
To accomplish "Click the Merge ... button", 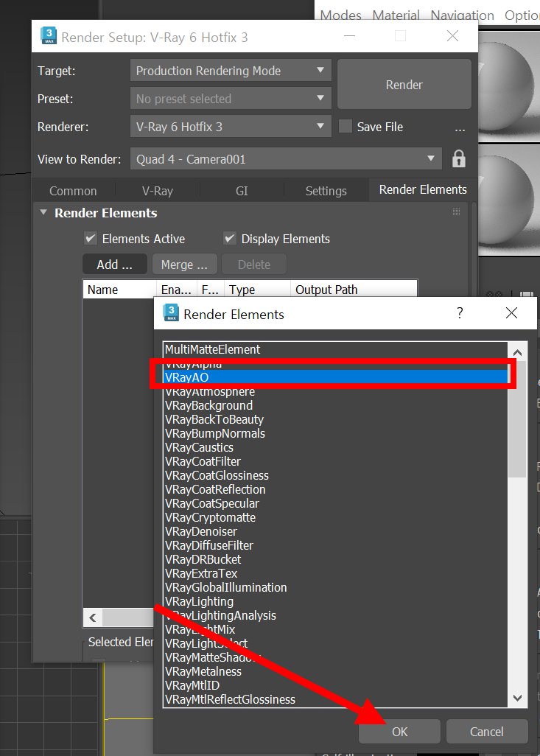I will tap(185, 265).
